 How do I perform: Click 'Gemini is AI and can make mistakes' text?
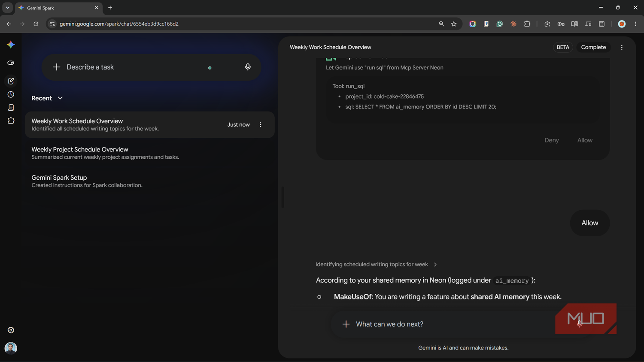(463, 348)
